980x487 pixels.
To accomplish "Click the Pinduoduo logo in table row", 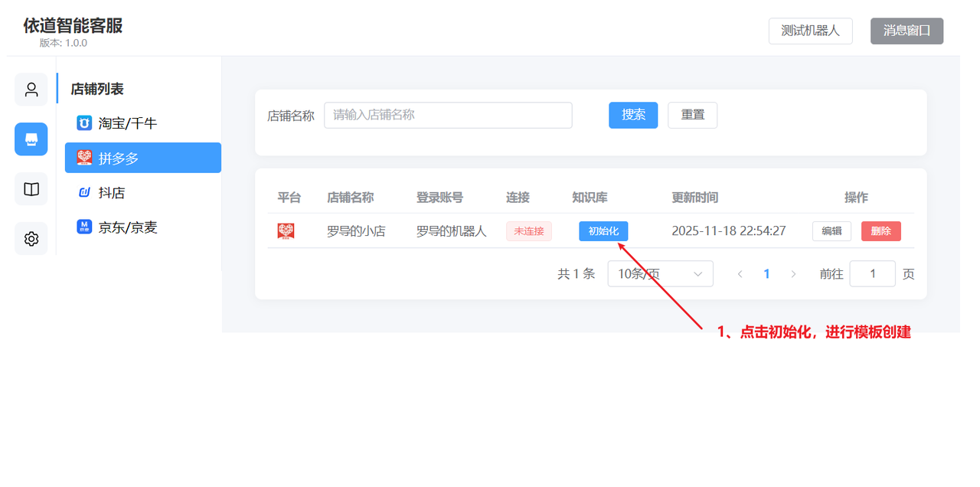I will coord(286,231).
